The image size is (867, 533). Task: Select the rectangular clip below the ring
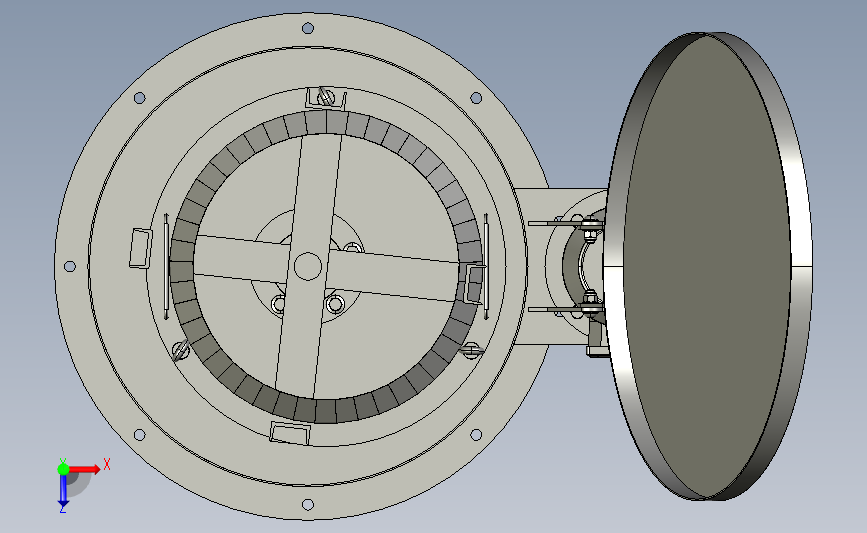pyautogui.click(x=290, y=433)
